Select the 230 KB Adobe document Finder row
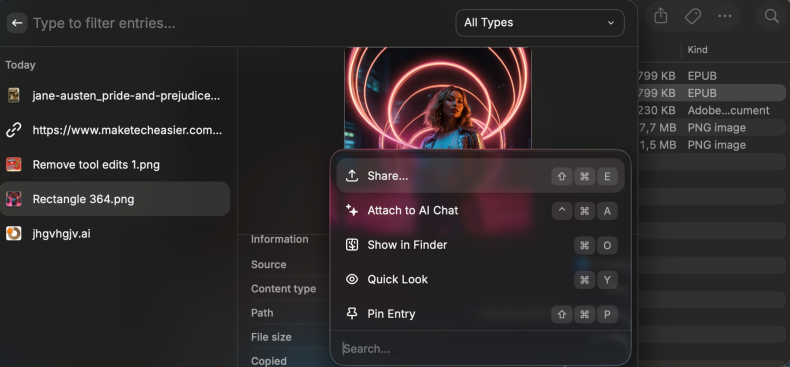 (x=711, y=110)
